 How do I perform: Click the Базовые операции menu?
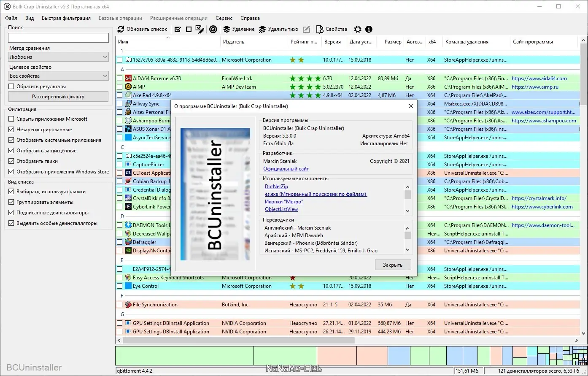(120, 18)
